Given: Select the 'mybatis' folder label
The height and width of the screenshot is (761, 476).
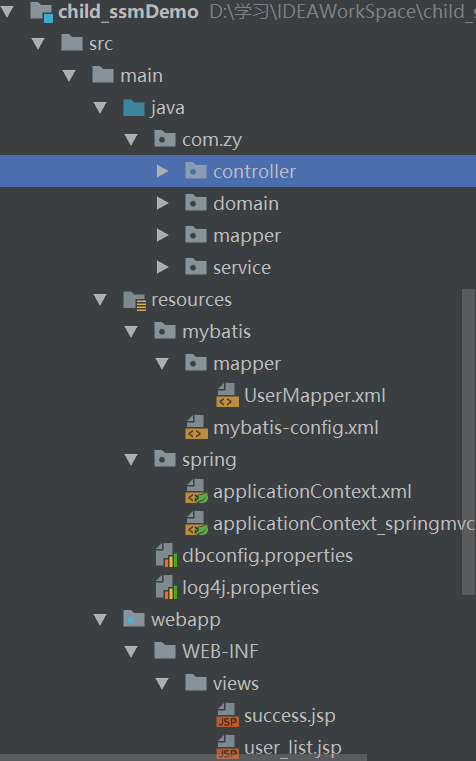Looking at the screenshot, I should tap(216, 332).
